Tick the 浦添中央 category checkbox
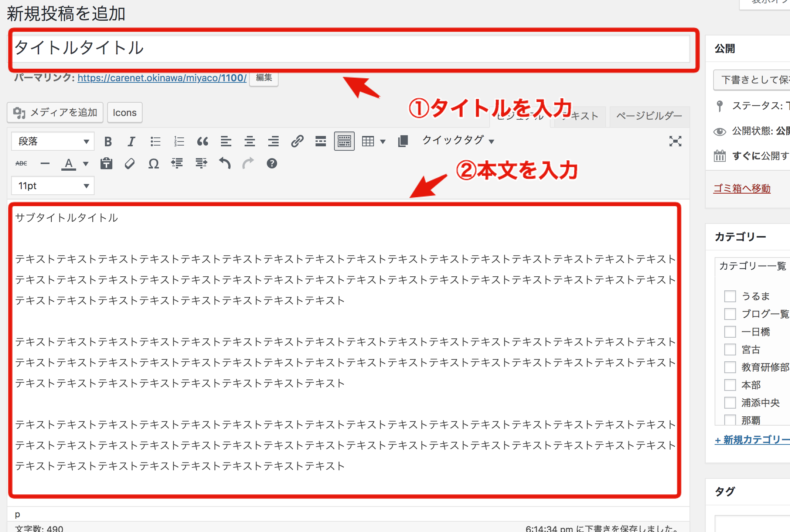The height and width of the screenshot is (532, 790). [x=730, y=403]
